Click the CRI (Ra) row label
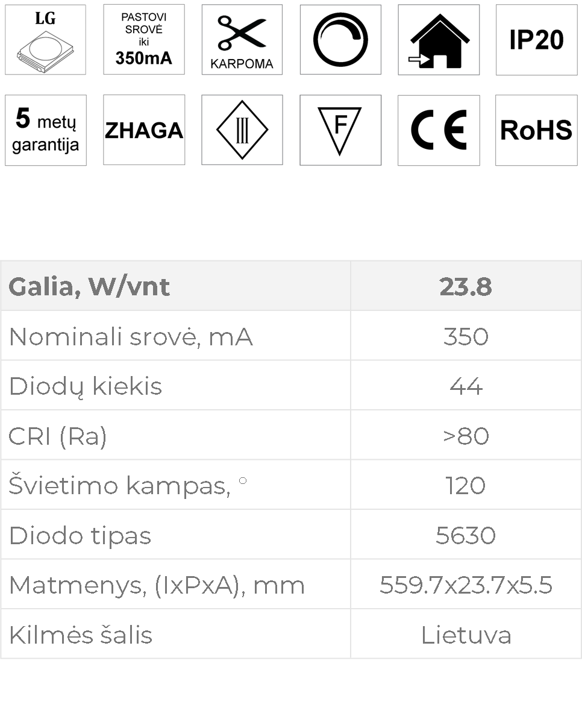Screen dimensions: 582x728 (x=58, y=436)
